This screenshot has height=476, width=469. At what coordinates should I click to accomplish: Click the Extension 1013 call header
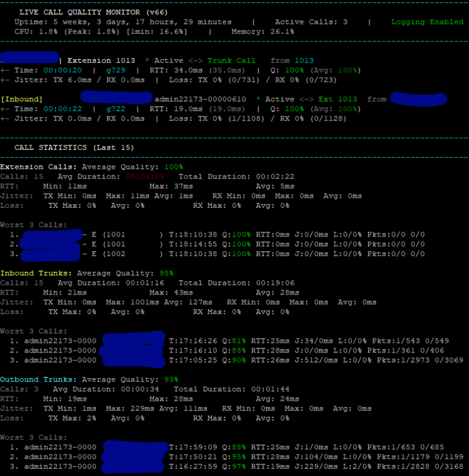pyautogui.click(x=101, y=60)
